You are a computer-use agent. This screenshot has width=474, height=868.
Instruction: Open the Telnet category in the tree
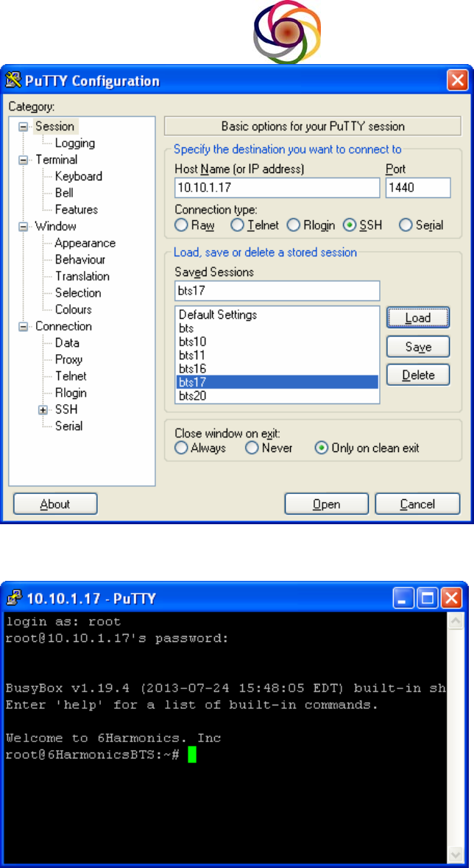tap(71, 376)
